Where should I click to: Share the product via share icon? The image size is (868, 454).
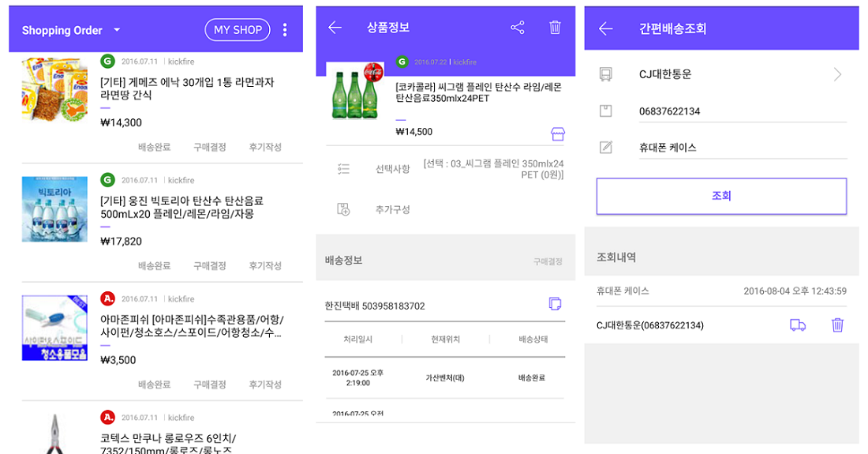pyautogui.click(x=518, y=27)
